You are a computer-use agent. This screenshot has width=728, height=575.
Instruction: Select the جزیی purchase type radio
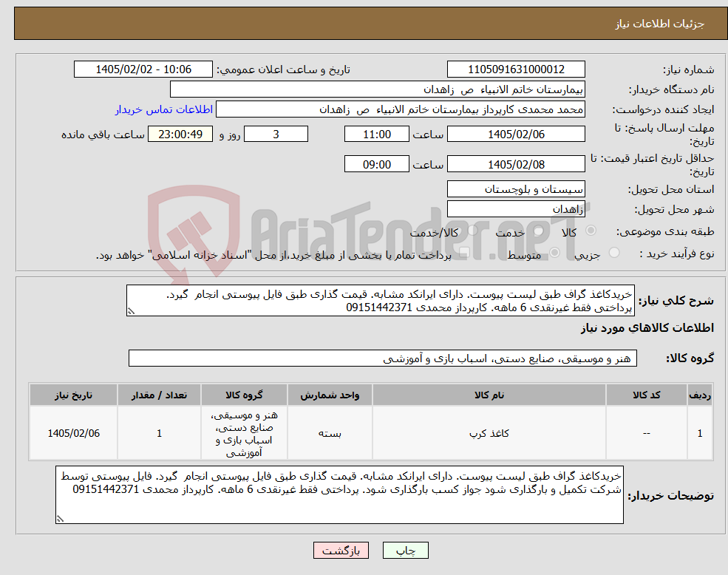coord(613,253)
